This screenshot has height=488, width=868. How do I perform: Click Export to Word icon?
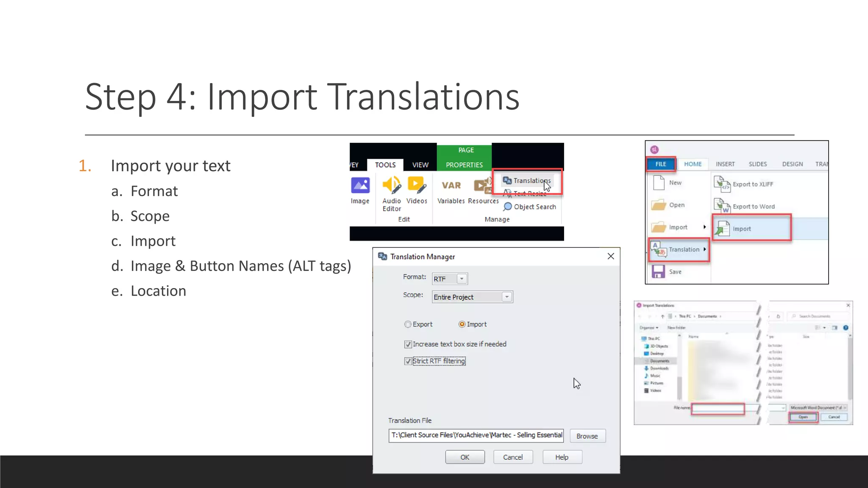tap(722, 206)
